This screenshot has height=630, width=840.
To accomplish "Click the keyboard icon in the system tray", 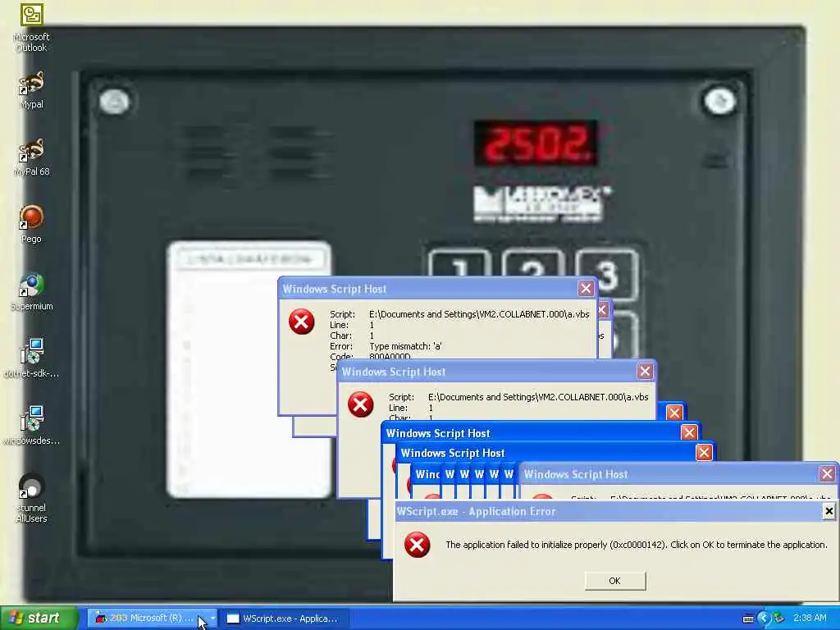I will pos(748,619).
